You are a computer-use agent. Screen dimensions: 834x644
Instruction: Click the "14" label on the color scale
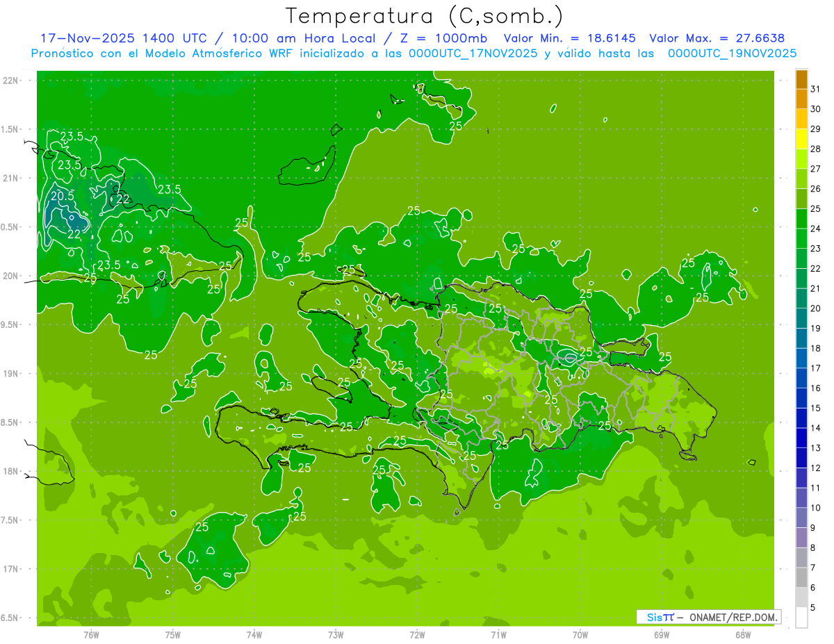click(816, 428)
